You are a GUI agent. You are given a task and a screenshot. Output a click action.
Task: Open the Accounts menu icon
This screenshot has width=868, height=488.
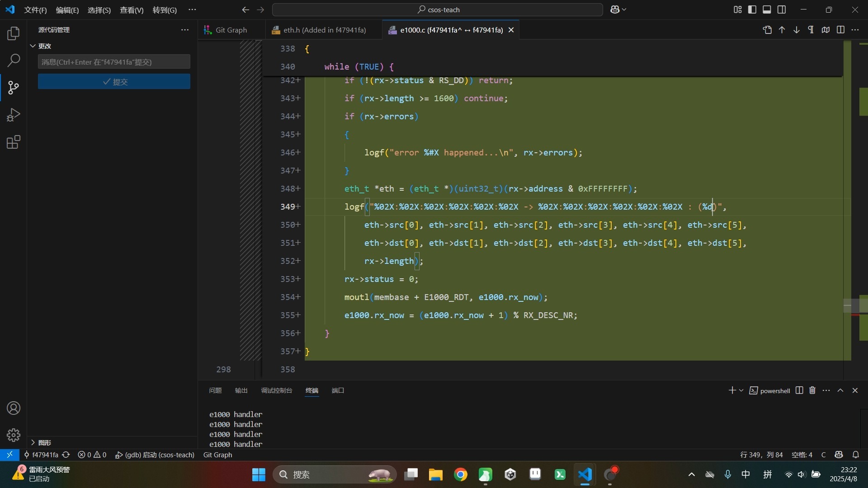tap(14, 408)
